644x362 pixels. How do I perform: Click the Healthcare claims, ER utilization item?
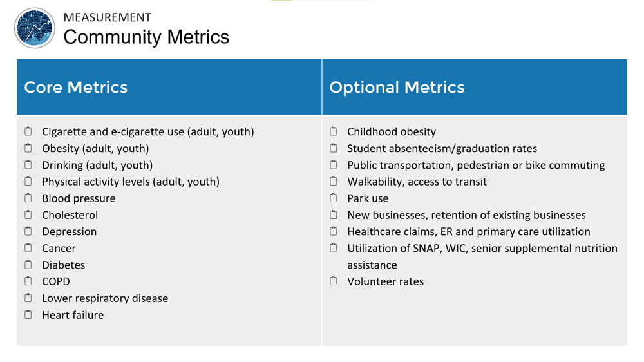tap(468, 232)
